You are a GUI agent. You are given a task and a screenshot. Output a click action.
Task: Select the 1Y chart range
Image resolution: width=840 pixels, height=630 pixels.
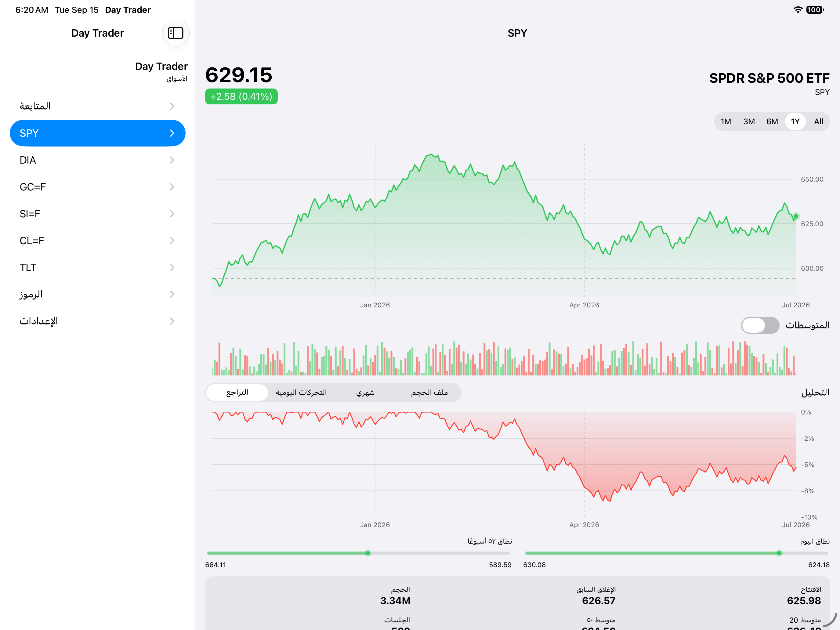coord(795,121)
